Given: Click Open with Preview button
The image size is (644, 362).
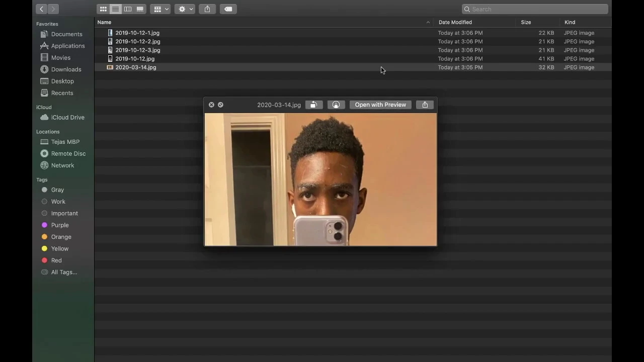Looking at the screenshot, I should click(x=380, y=105).
